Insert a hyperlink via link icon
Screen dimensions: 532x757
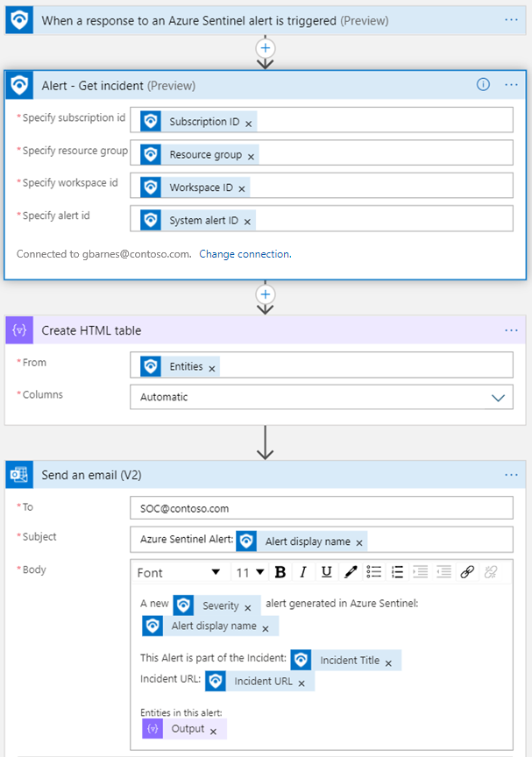(x=467, y=572)
